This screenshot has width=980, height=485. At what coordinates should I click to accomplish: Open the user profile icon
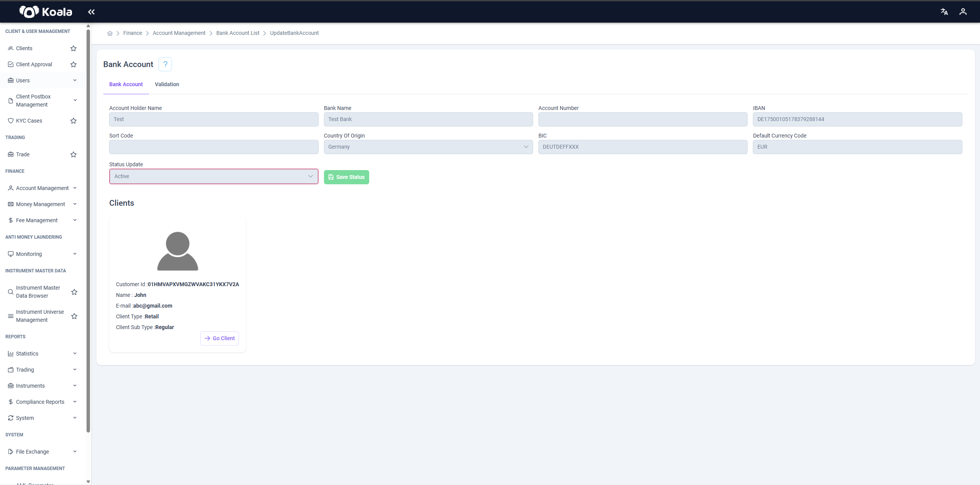[x=963, y=12]
